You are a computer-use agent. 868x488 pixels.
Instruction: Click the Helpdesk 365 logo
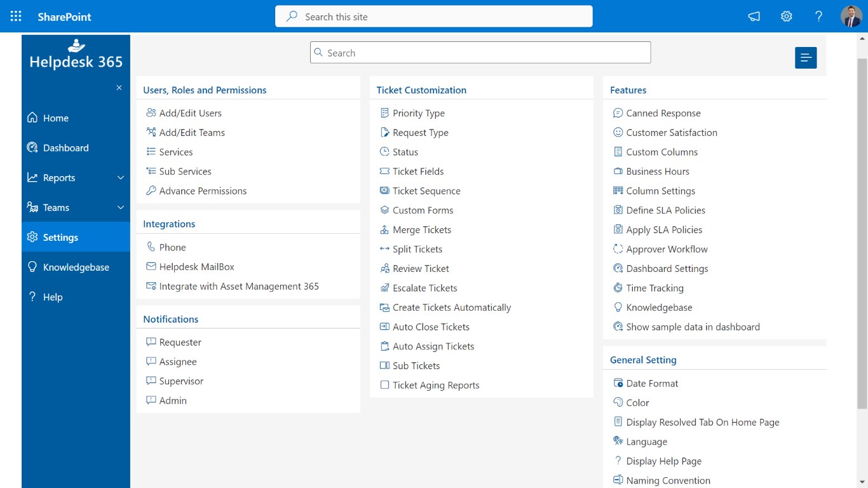(x=76, y=55)
